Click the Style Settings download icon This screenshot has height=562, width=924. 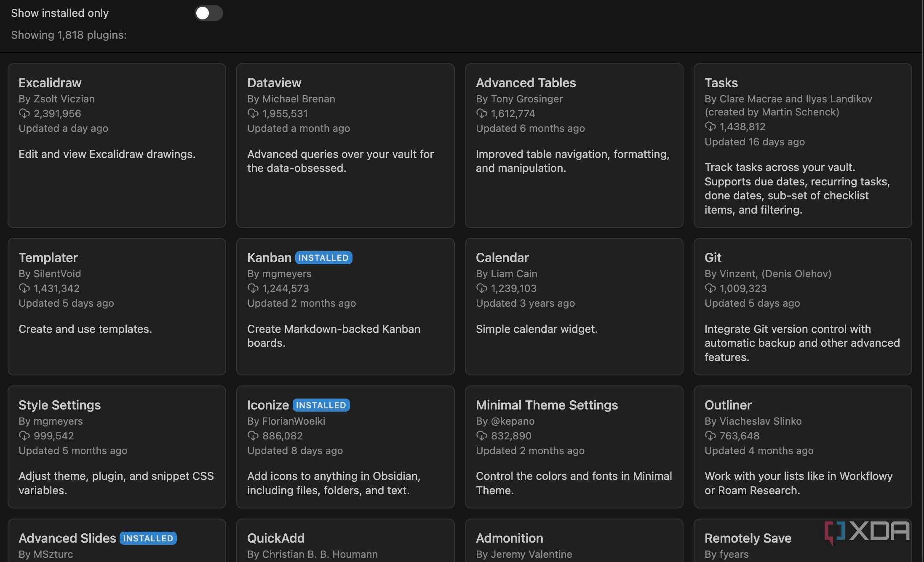[24, 436]
